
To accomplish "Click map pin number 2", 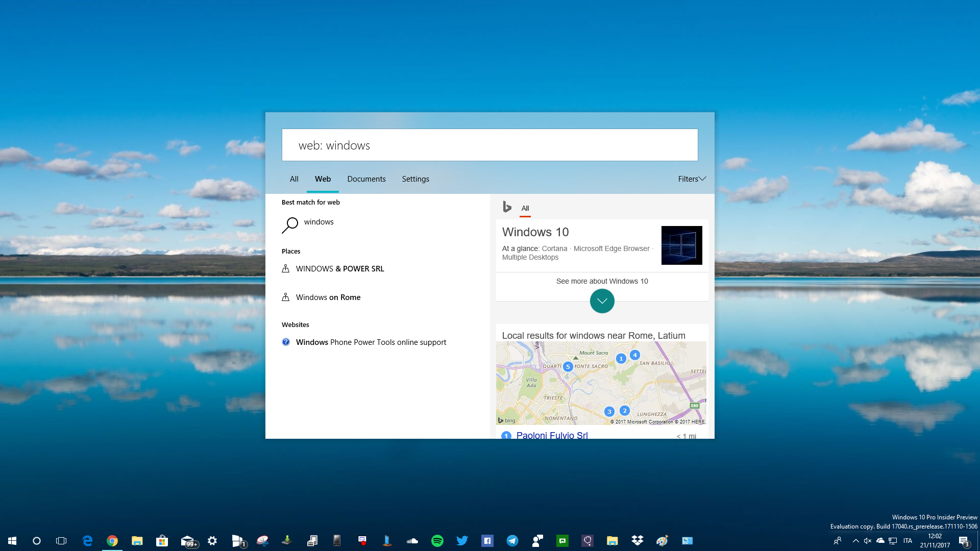I will point(624,411).
